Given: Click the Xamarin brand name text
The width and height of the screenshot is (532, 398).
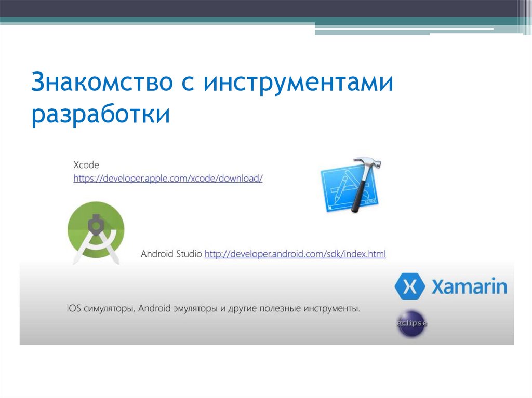Looking at the screenshot, I should coord(469,287).
